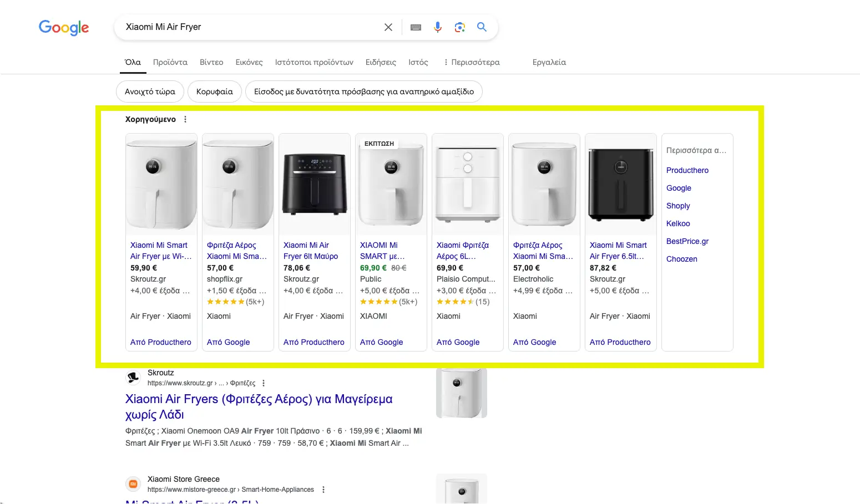Switch to the Προϊόντα tab

[170, 62]
